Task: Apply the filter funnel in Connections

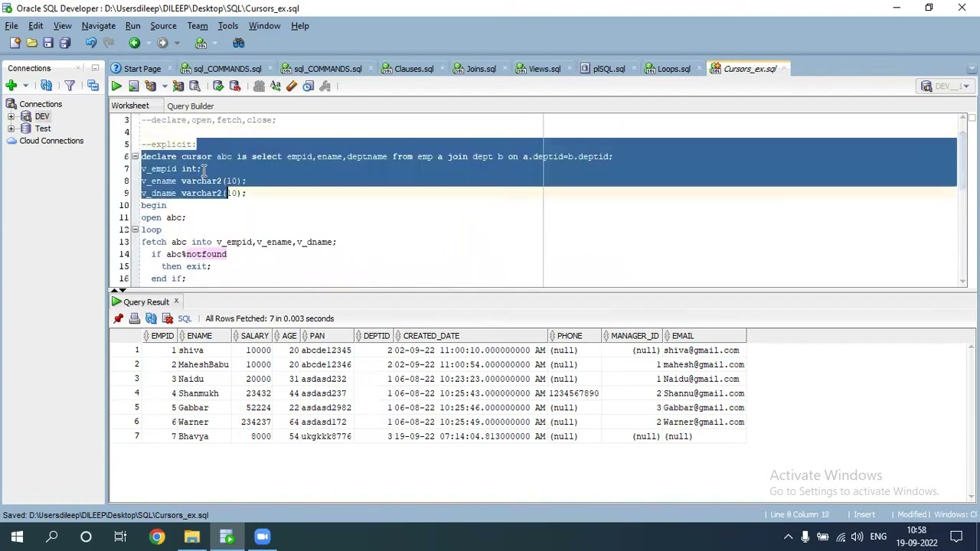Action: (x=70, y=86)
